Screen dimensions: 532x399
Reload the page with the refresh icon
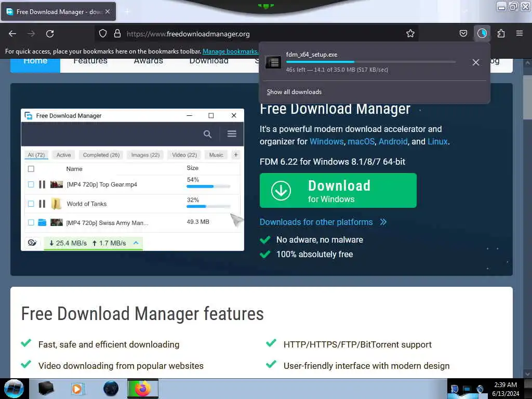50,34
